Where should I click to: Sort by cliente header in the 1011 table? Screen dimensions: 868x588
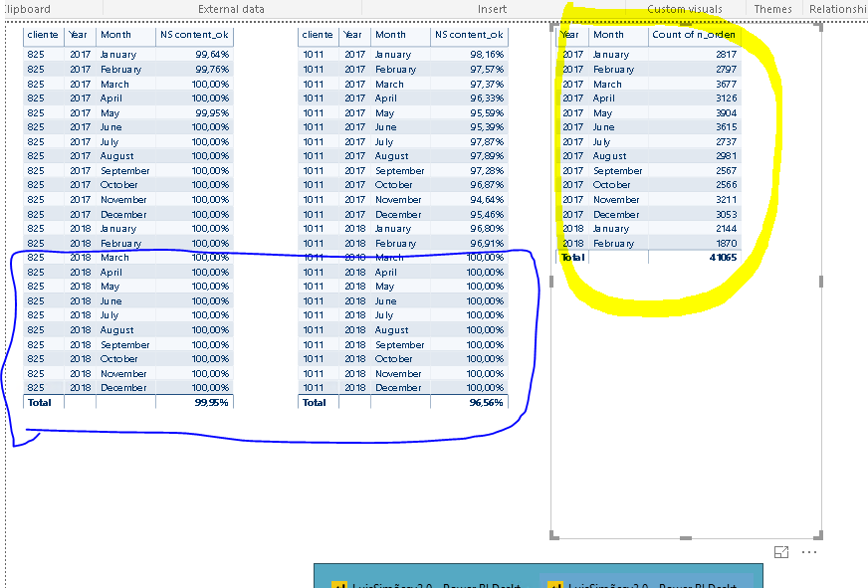pyautogui.click(x=318, y=34)
